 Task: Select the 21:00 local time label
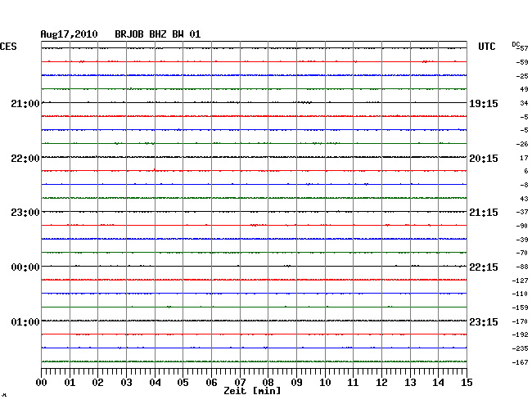[25, 104]
